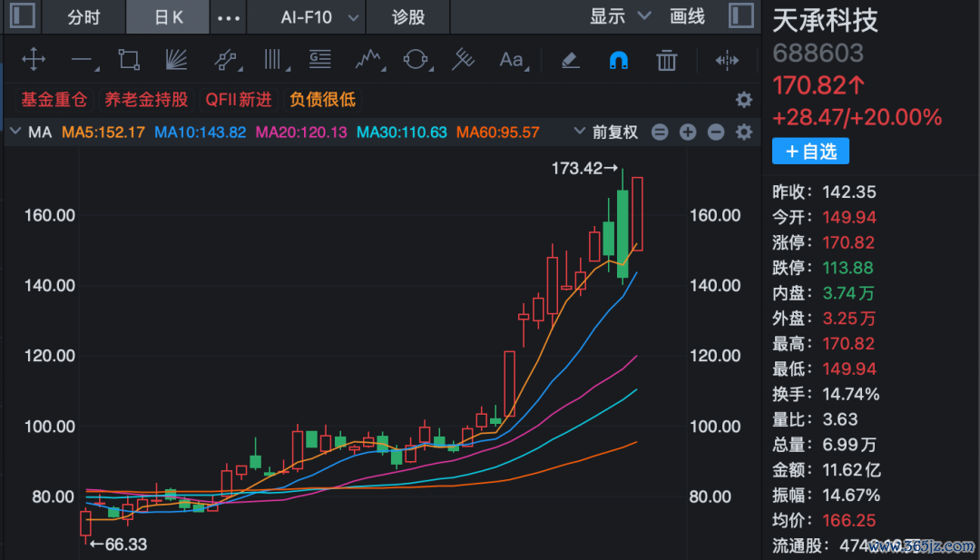Toggle the left sidebar panel
The width and height of the screenshot is (980, 560).
23,16
